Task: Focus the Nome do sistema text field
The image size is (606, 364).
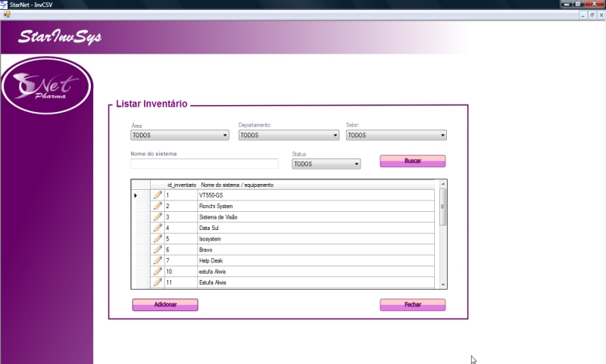Action: click(x=205, y=163)
